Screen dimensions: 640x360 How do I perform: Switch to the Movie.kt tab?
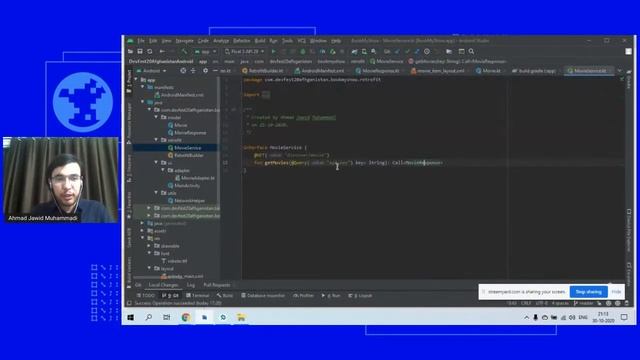489,71
